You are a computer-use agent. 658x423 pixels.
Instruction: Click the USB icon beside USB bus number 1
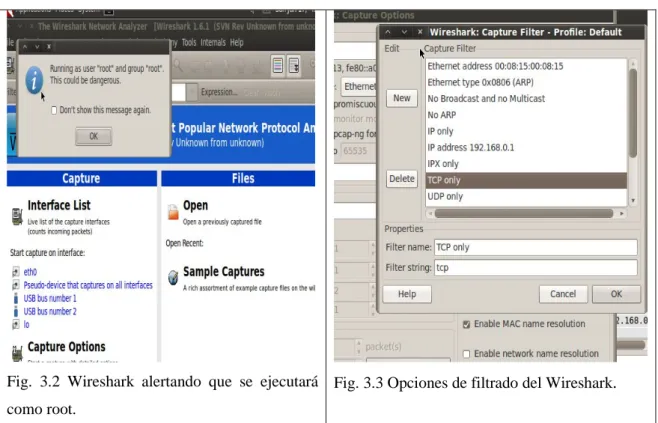point(16,298)
